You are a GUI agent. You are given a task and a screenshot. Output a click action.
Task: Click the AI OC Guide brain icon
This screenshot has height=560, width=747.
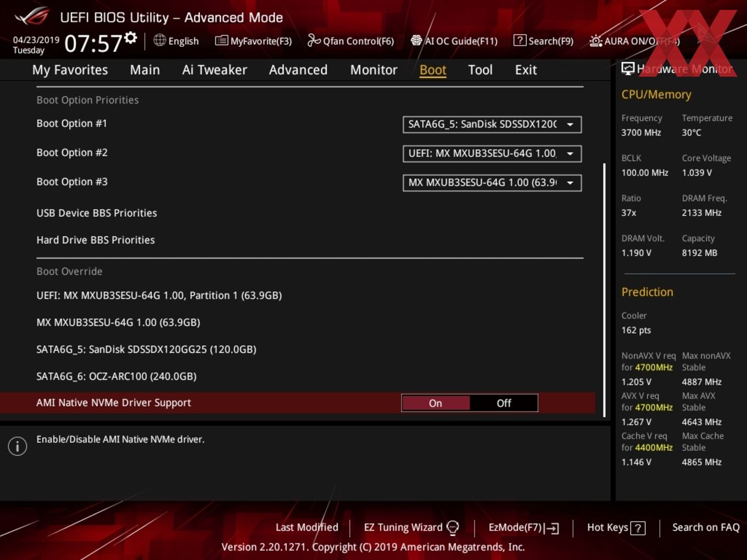[x=416, y=41]
